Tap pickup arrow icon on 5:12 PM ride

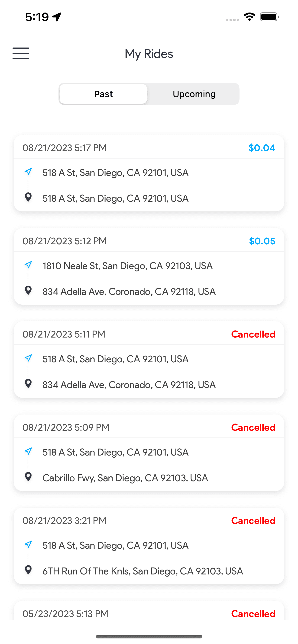[x=28, y=265]
